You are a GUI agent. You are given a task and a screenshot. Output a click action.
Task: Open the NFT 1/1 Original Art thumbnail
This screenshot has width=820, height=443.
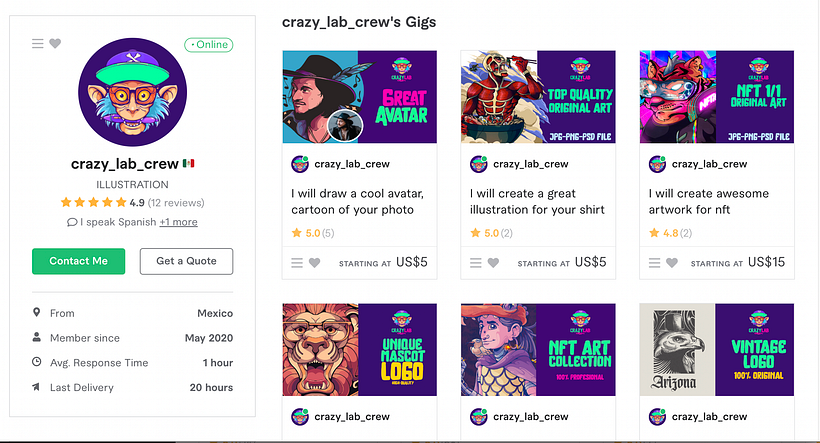pos(717,95)
